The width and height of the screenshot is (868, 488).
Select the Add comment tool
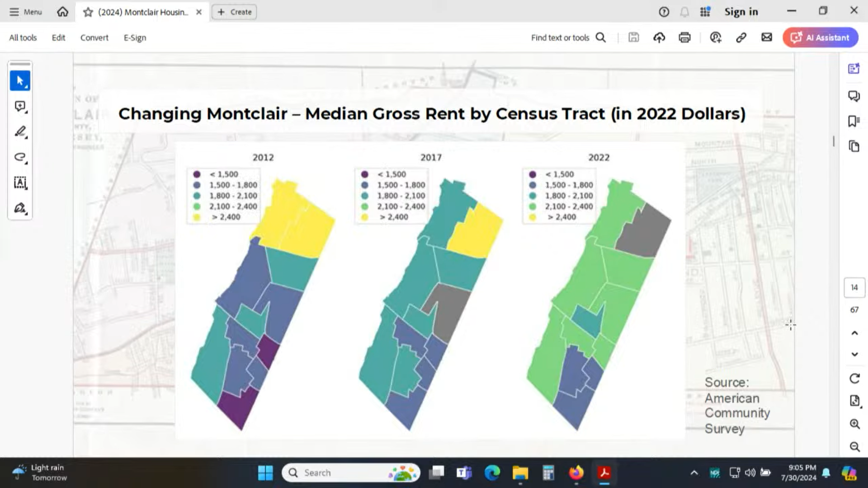click(x=20, y=106)
